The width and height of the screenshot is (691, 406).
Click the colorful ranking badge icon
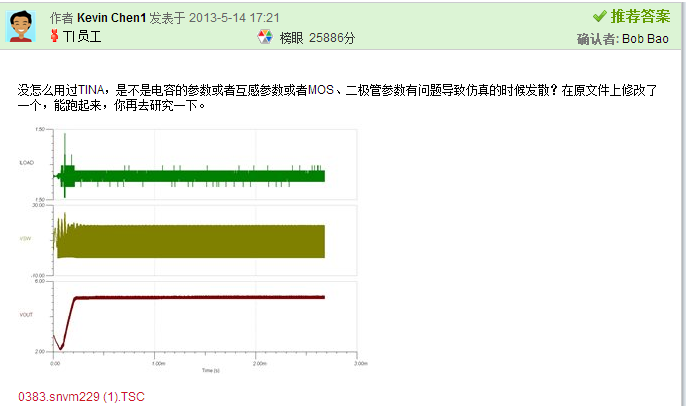[265, 37]
